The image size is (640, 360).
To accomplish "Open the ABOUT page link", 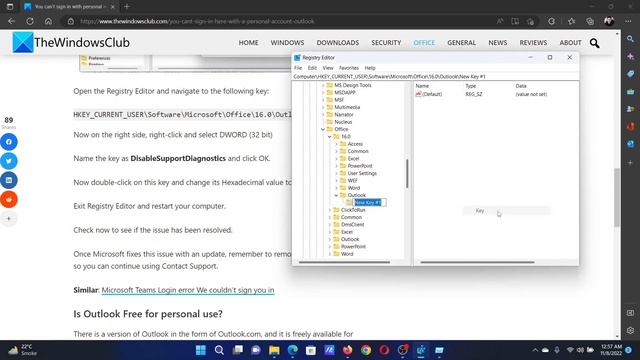I will pos(570,42).
